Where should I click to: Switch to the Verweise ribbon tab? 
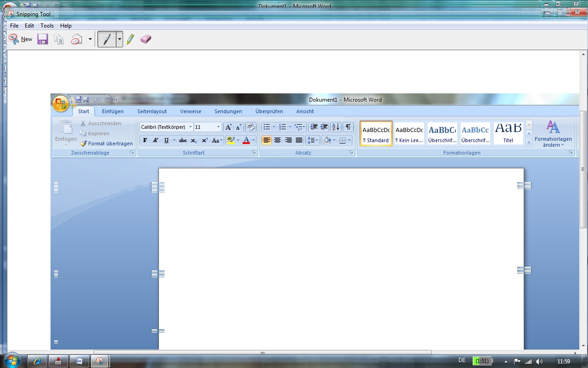coord(191,111)
